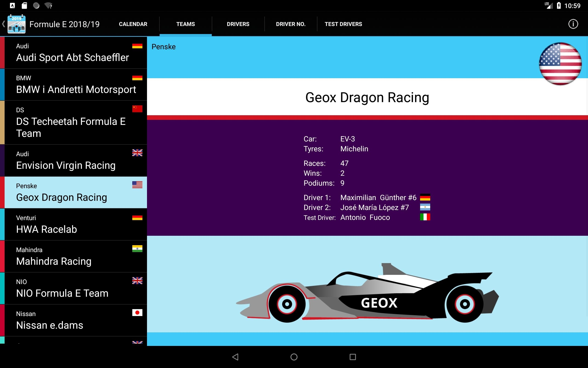Switch to the DRIVERS tab
Viewport: 588px width, 368px height.
tap(238, 24)
